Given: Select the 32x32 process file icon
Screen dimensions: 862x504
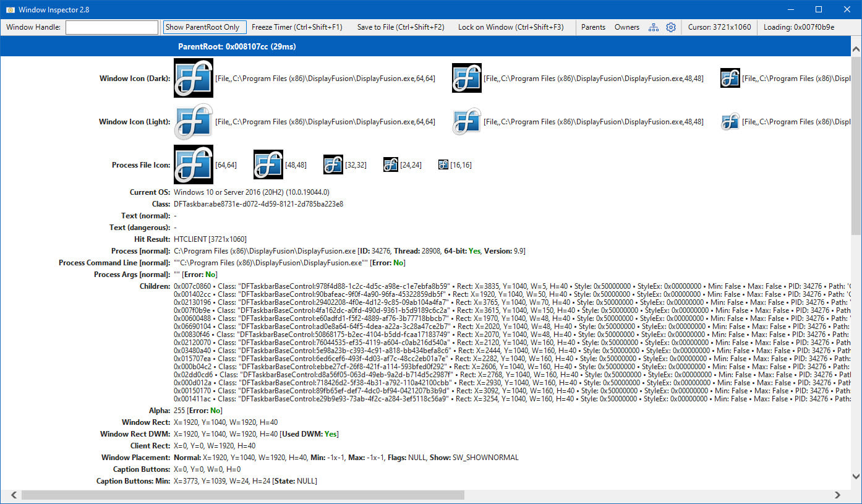Looking at the screenshot, I should [333, 164].
